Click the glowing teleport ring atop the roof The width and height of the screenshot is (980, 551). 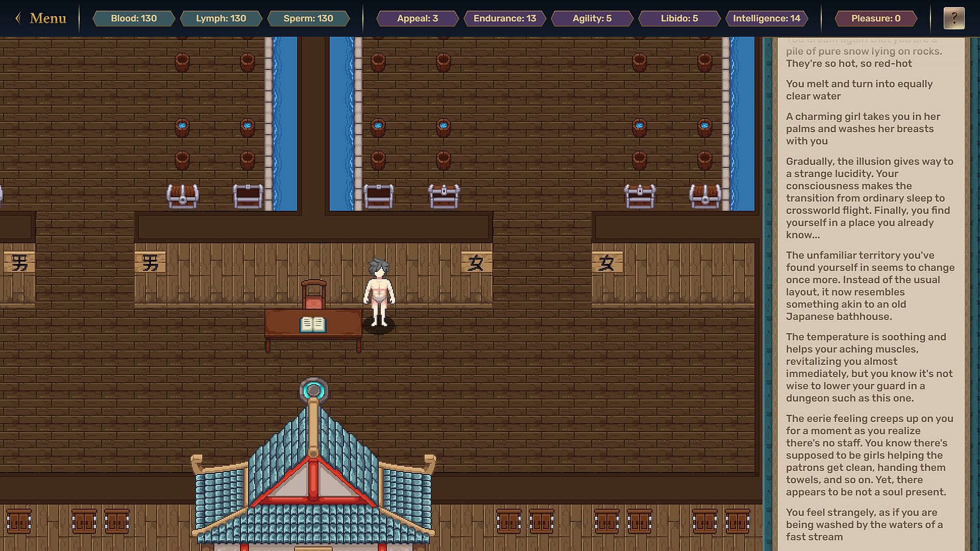[313, 391]
